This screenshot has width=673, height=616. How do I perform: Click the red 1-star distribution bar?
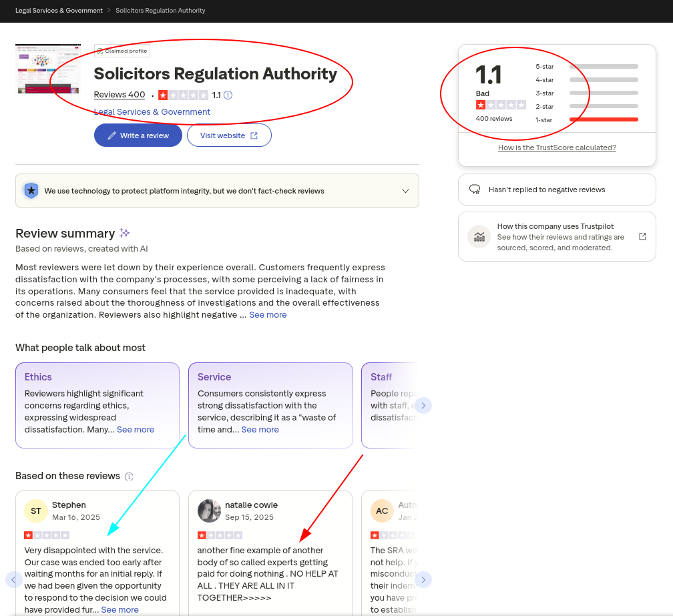point(604,119)
